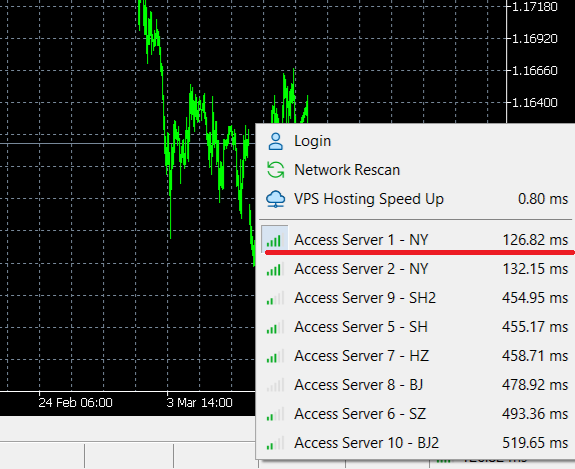Click the gray signal icon for Access Server 8 - BJ
The width and height of the screenshot is (575, 469).
[x=275, y=385]
